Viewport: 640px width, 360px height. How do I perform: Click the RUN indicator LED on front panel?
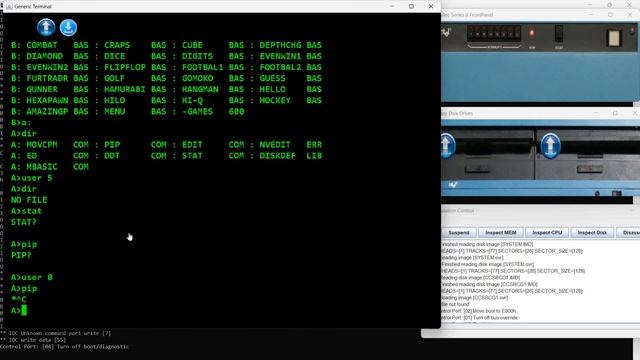(532, 33)
